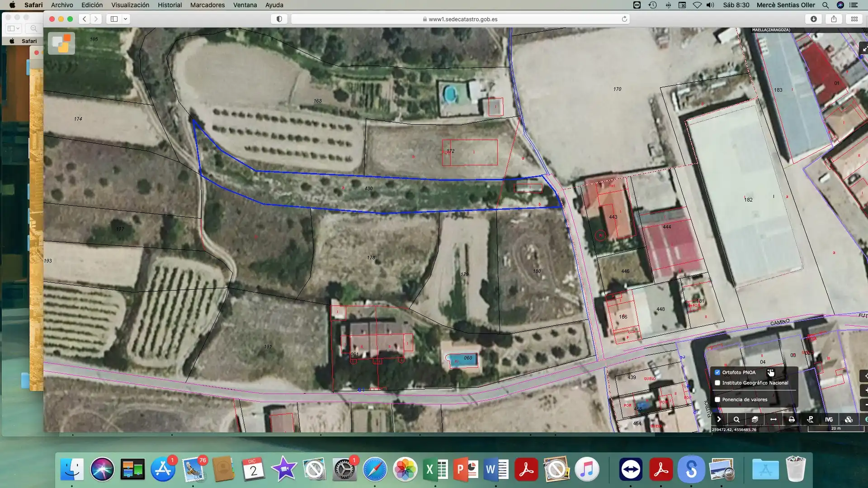Open PowerPoint from the Dock
This screenshot has width=868, height=488.
pos(466,469)
